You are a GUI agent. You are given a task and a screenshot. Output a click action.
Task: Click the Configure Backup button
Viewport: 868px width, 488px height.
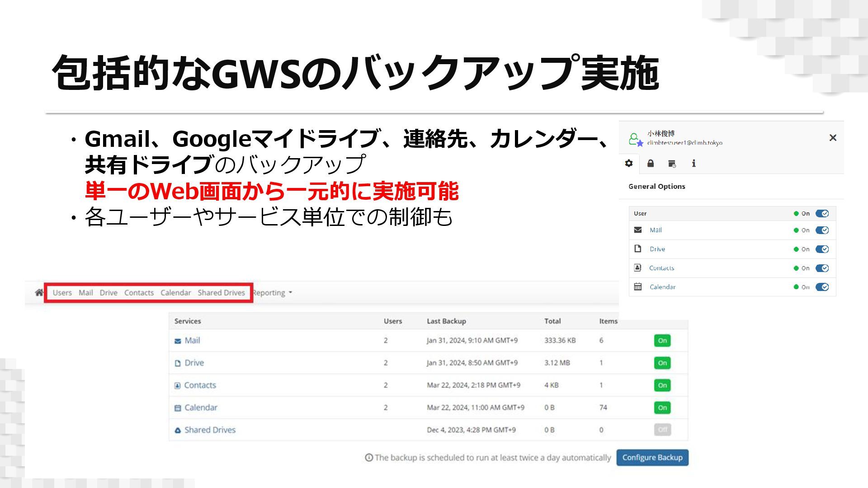point(652,457)
